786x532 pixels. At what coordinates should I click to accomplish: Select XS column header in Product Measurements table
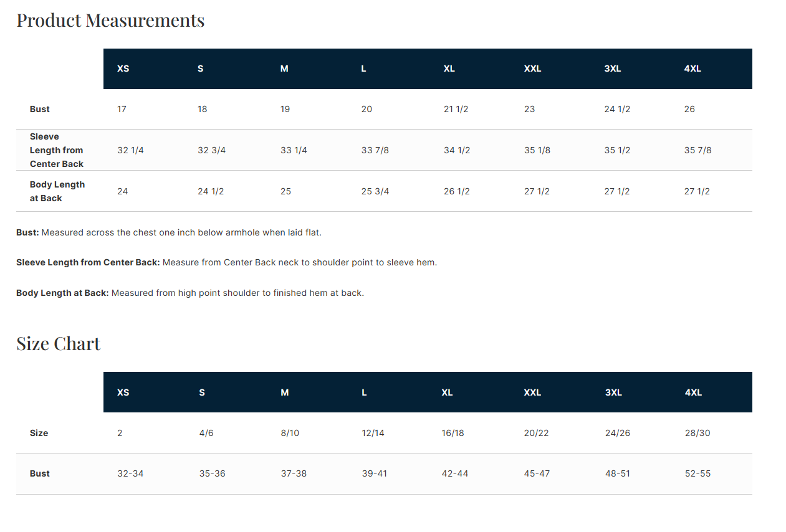tap(123, 69)
